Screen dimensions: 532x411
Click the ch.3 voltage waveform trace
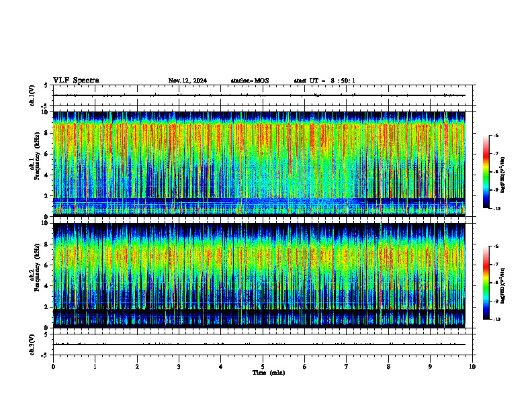(x=259, y=345)
